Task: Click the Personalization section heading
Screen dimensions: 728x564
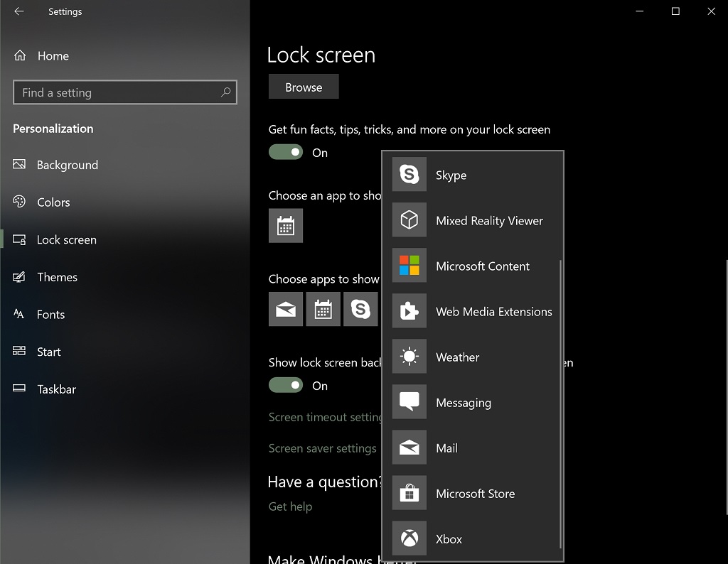Action: click(x=53, y=129)
